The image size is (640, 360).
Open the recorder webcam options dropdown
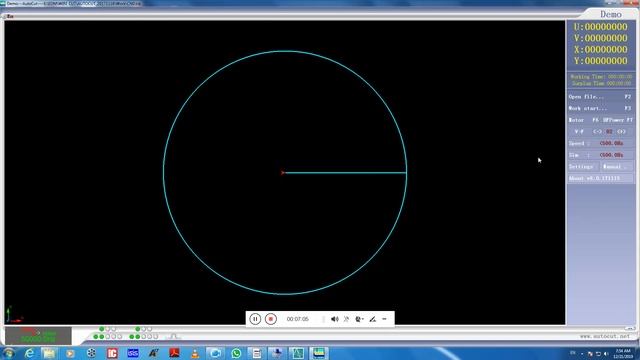(x=359, y=319)
